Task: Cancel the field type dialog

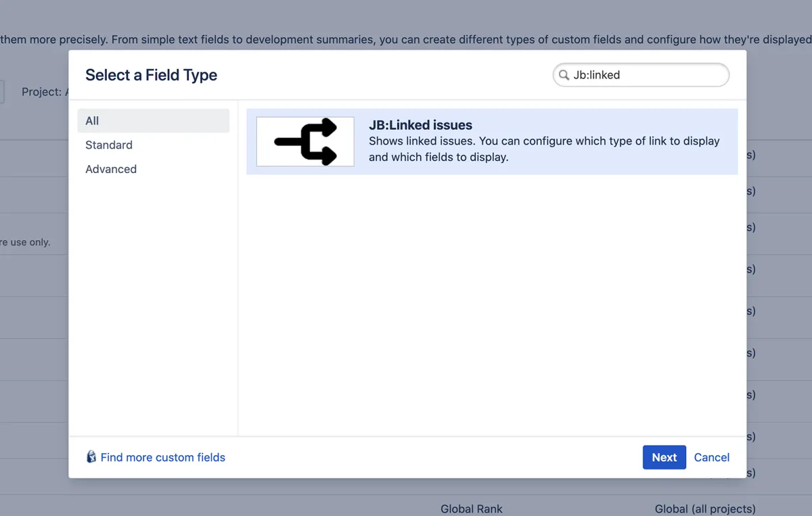Action: 712,457
